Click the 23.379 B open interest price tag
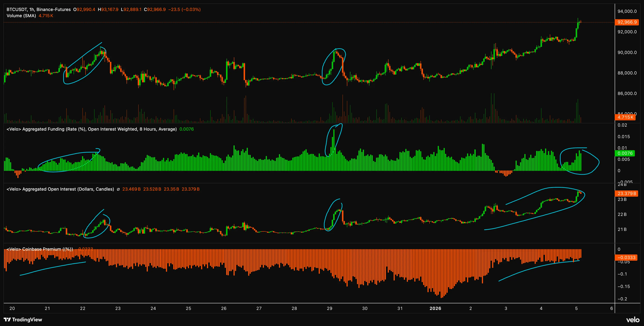644x326 pixels. [x=626, y=193]
